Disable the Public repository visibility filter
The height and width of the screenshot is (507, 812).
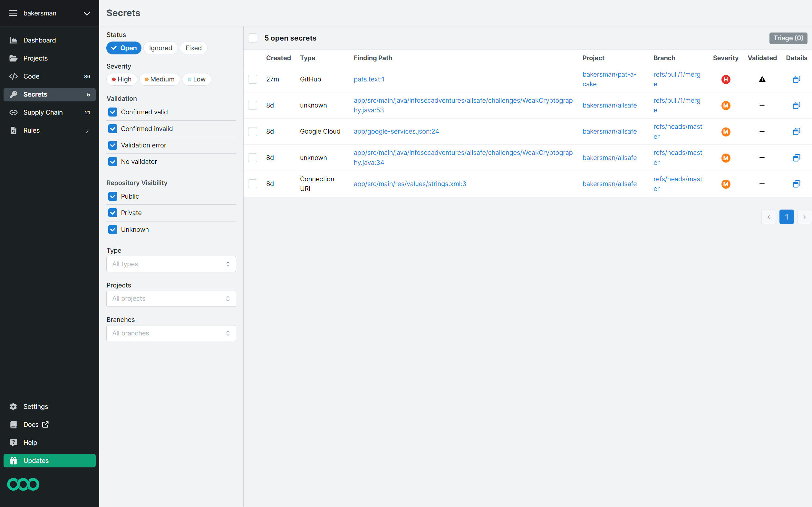[113, 196]
